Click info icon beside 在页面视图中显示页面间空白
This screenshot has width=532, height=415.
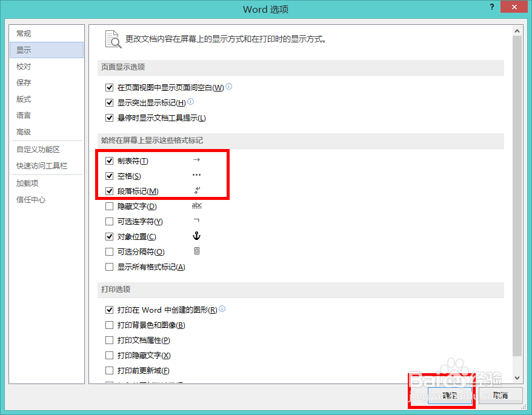click(229, 87)
